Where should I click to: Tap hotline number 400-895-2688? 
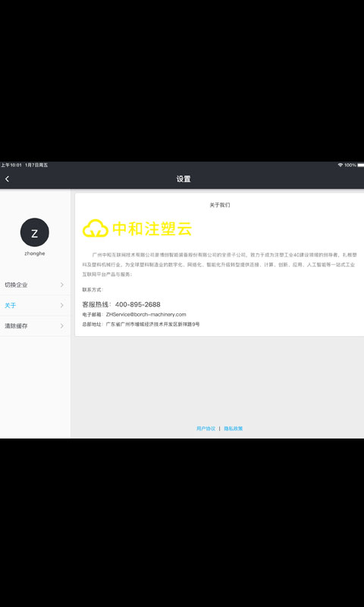click(138, 304)
